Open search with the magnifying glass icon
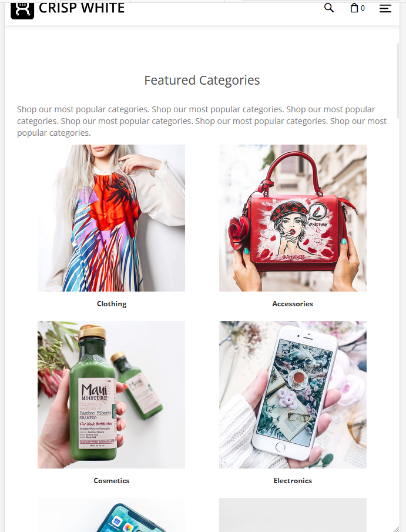 328,8
